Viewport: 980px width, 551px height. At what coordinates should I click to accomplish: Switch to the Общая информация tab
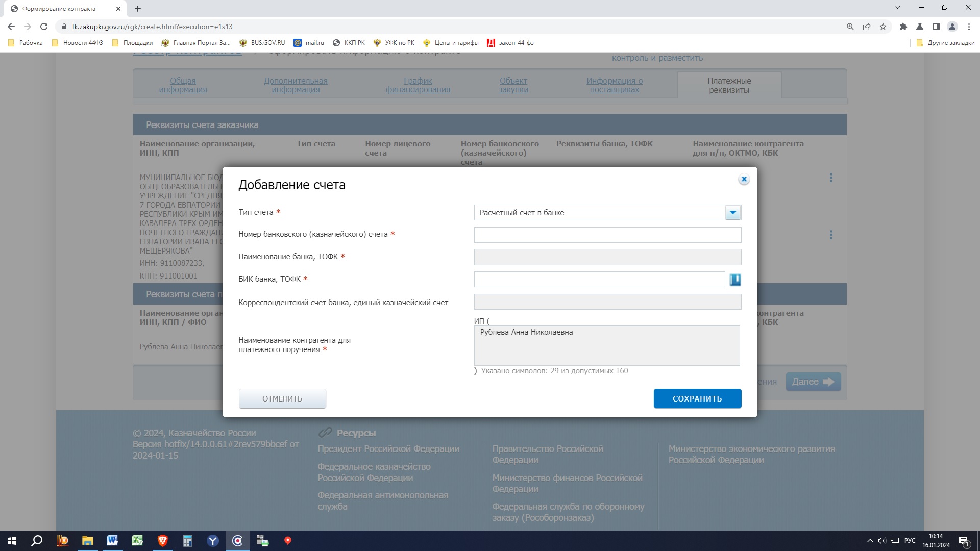pos(183,85)
